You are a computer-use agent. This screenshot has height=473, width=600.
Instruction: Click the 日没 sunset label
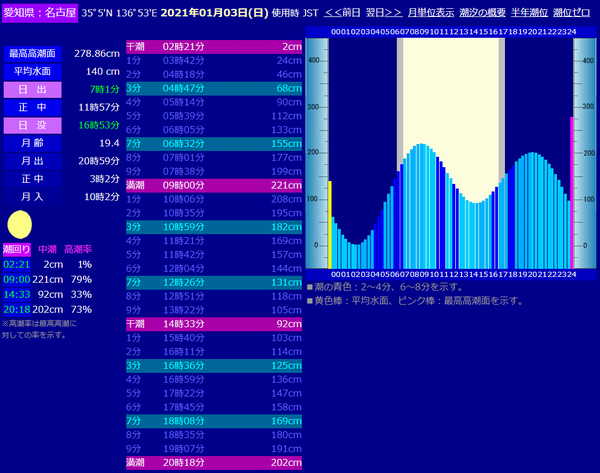tap(33, 125)
